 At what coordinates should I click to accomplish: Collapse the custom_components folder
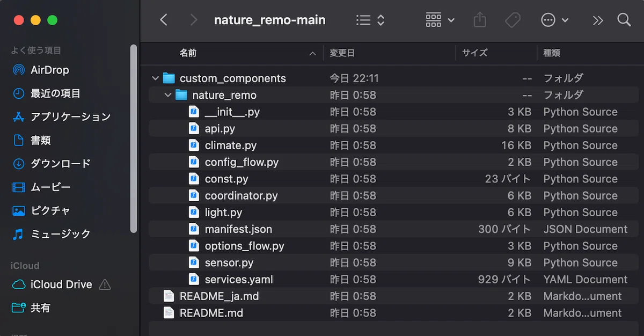(155, 78)
